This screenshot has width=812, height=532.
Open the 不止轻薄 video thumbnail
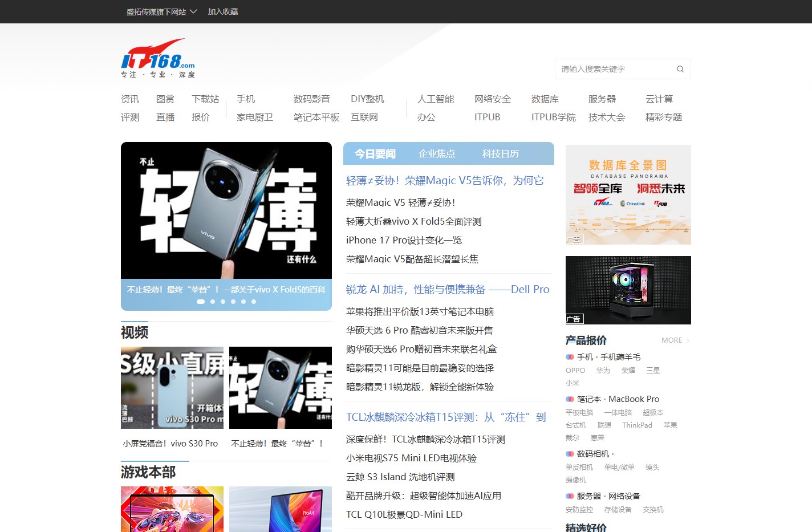pos(281,388)
